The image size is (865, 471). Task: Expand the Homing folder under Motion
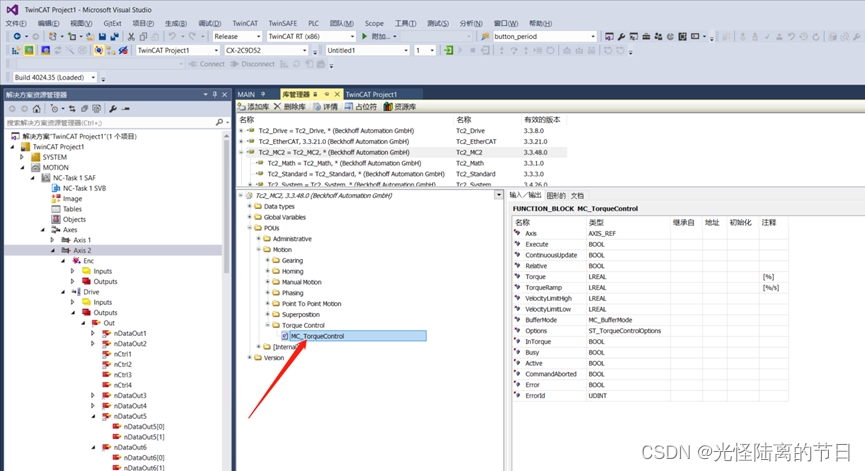268,271
